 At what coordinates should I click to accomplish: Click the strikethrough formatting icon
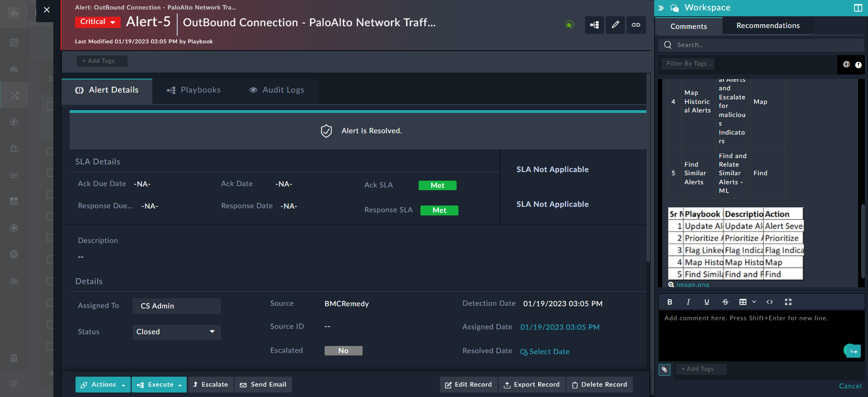tap(725, 302)
